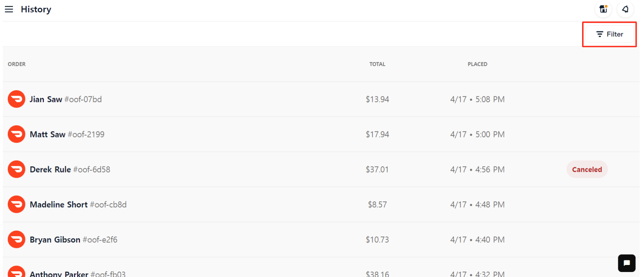Click the DoorDash logo beside Derek Rule
The image size is (644, 277).
click(17, 169)
